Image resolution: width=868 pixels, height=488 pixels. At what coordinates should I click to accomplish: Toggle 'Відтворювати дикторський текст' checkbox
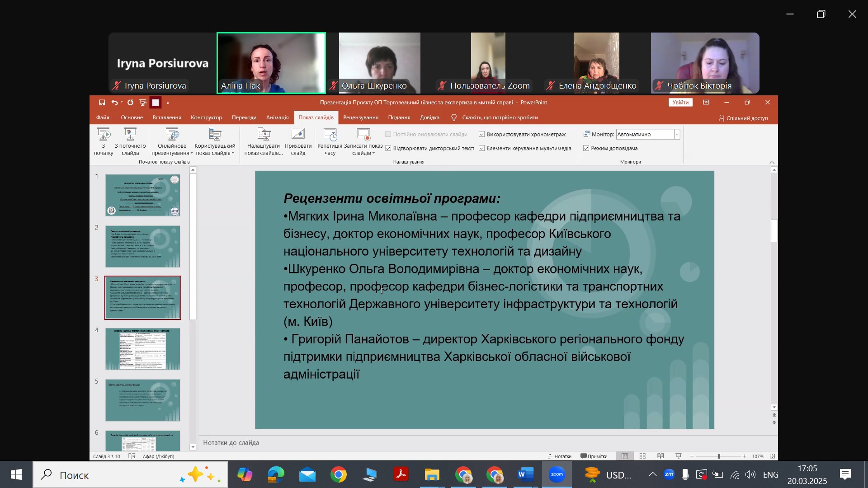pos(388,148)
